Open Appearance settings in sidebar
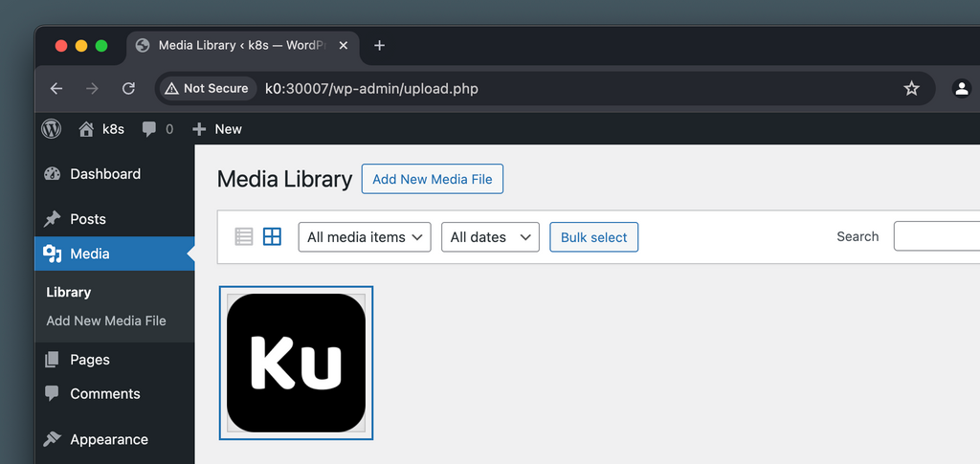This screenshot has height=464, width=980. click(x=108, y=440)
